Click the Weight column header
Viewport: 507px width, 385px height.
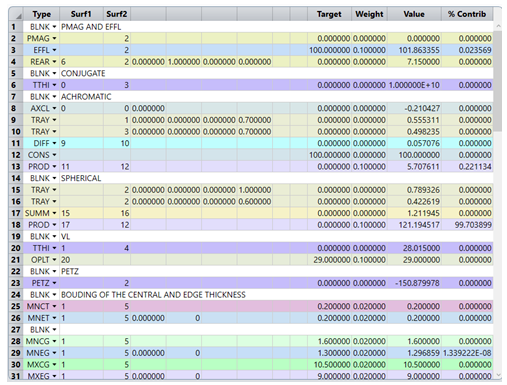pos(369,14)
